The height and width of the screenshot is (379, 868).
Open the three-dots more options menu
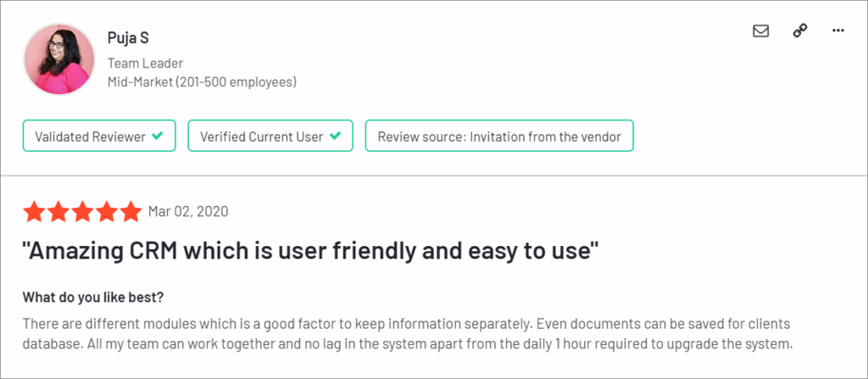click(838, 31)
